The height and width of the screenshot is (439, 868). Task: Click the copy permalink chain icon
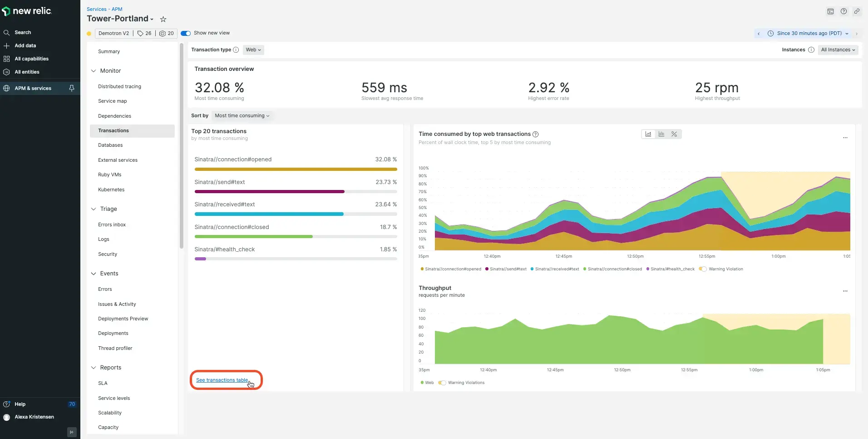(857, 11)
